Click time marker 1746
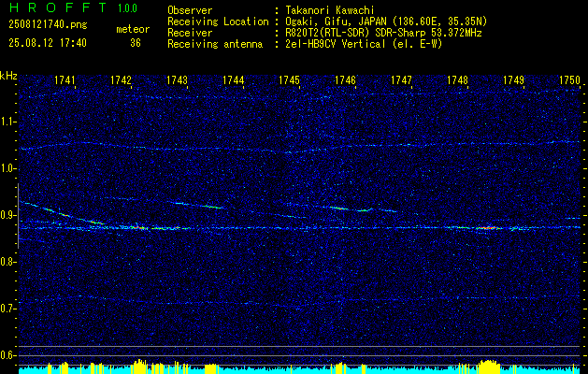The image size is (588, 374). (345, 79)
